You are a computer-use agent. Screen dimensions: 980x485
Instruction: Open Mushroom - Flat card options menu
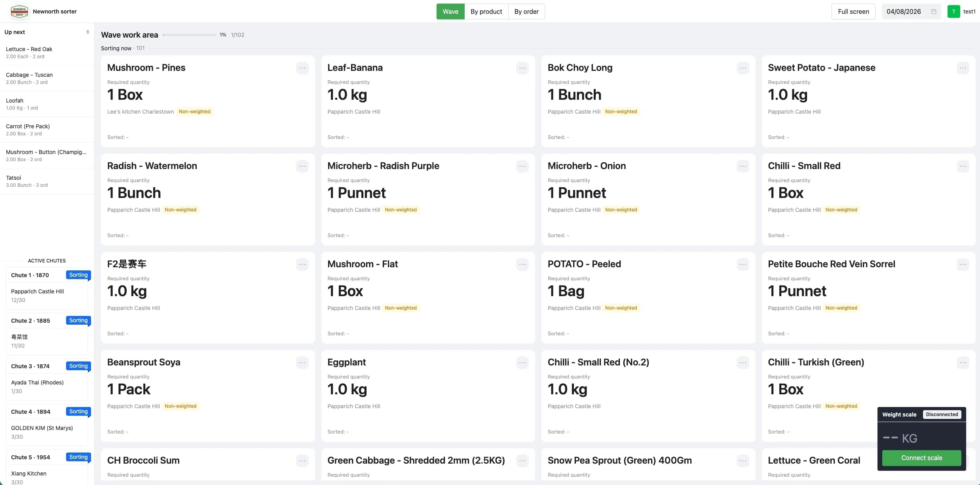tap(522, 264)
